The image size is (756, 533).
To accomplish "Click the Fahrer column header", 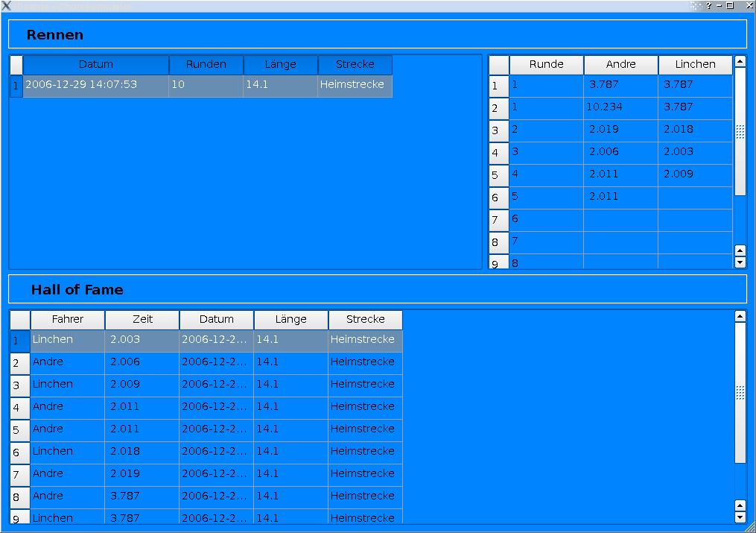I will pos(68,320).
